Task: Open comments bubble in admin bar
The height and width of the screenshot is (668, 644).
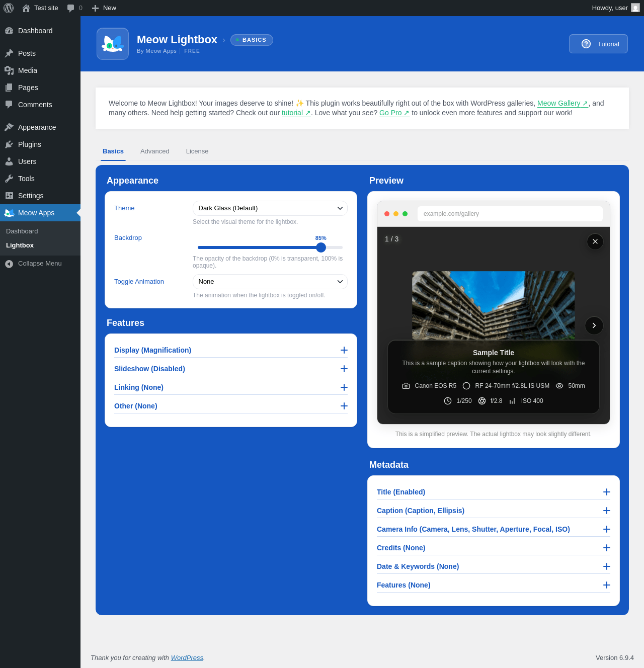Action: (x=70, y=8)
